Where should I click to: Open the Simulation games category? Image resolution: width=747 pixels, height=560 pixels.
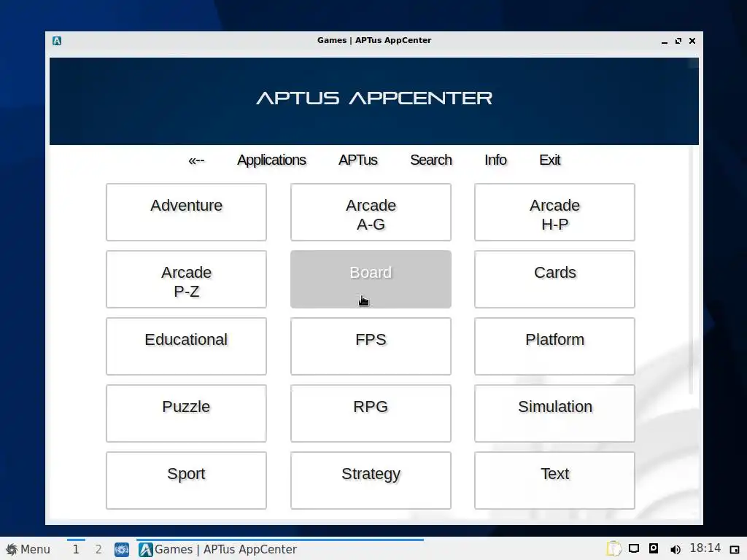point(554,413)
